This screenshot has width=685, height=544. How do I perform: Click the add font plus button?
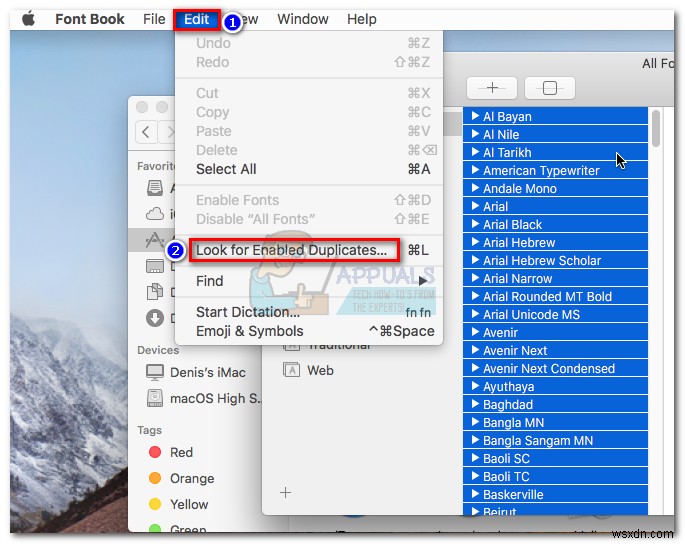[x=492, y=88]
